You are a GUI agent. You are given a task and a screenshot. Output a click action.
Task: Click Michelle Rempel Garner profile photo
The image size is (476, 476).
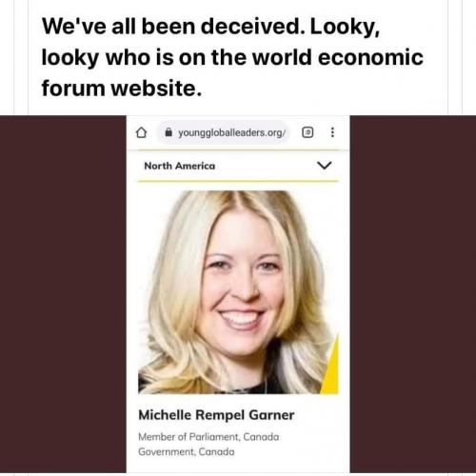click(238, 292)
